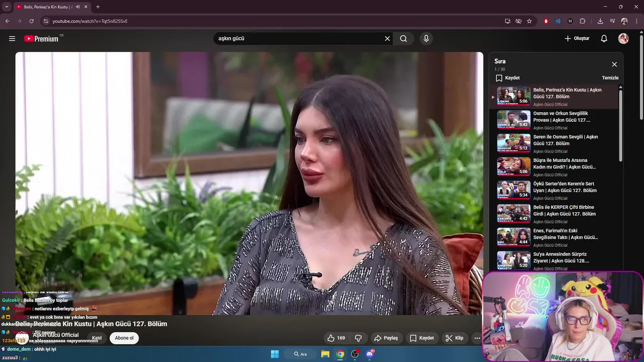This screenshot has width=644, height=362.
Task: Open Enes, Farimah'ın Eski Sevgilisine video
Action: [557, 237]
